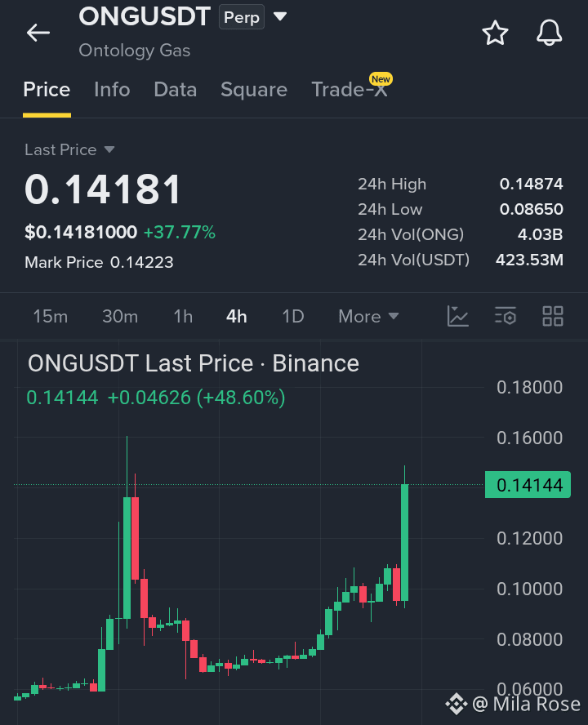Tap the chart change +0.04626 (+48.60%)

tap(196, 398)
